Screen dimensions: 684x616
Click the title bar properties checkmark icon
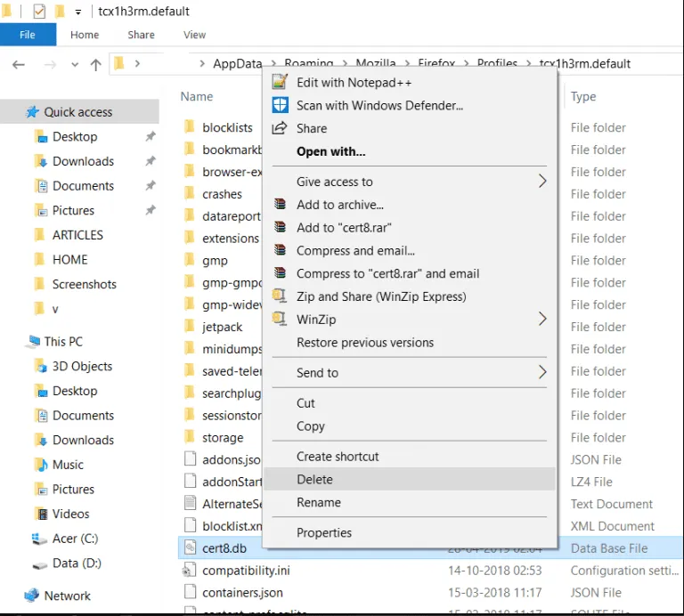point(39,11)
